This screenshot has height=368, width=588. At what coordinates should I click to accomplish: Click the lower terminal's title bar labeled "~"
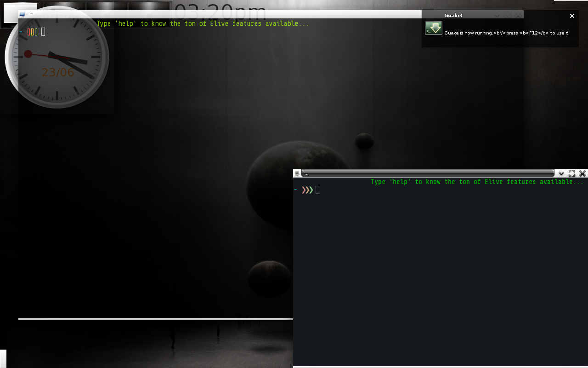click(428, 173)
